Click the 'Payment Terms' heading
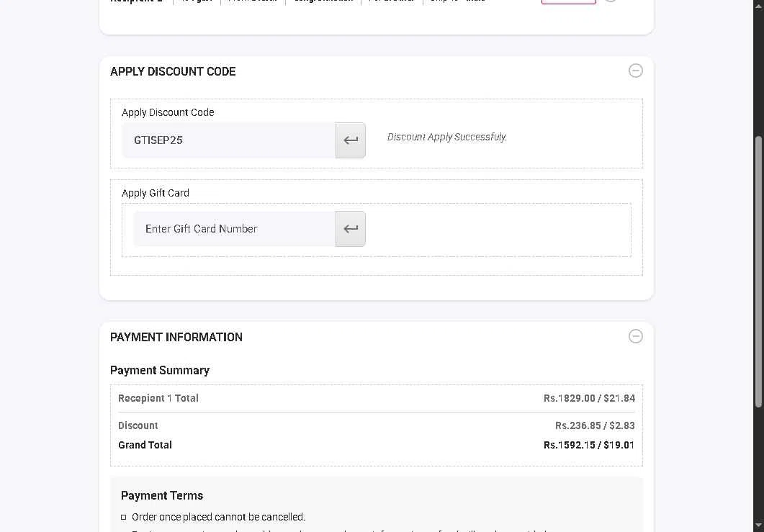Viewport: 764px width, 532px height. click(162, 495)
